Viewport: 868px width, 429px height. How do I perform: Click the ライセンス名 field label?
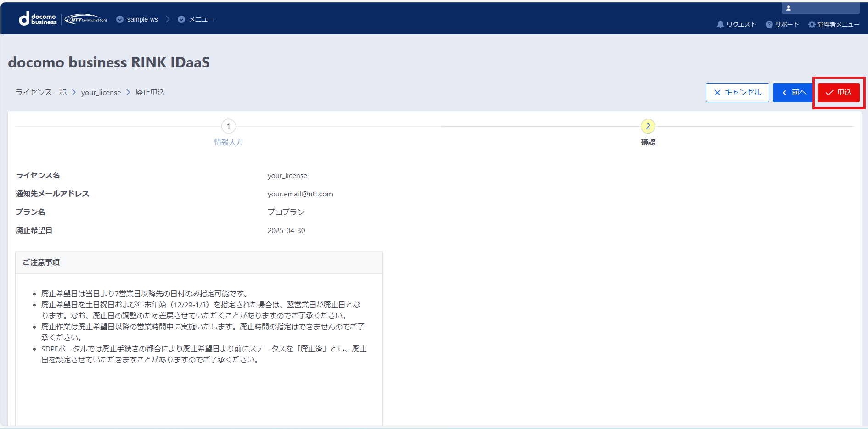pyautogui.click(x=38, y=175)
